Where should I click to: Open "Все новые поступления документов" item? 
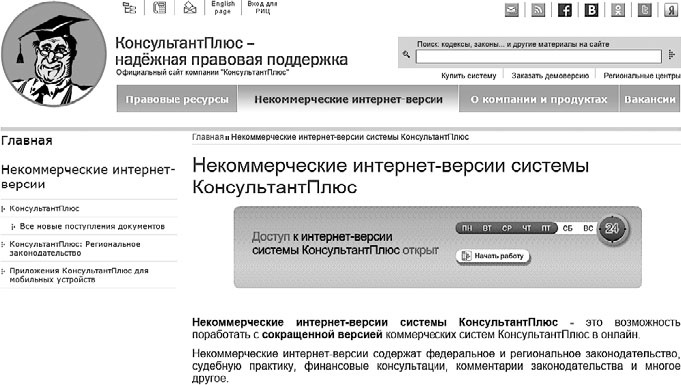tap(92, 226)
